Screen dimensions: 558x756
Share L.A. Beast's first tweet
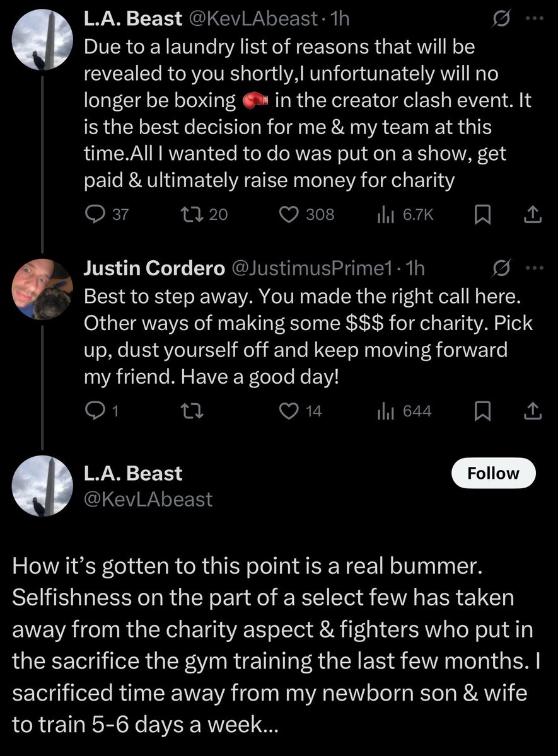pos(533,214)
